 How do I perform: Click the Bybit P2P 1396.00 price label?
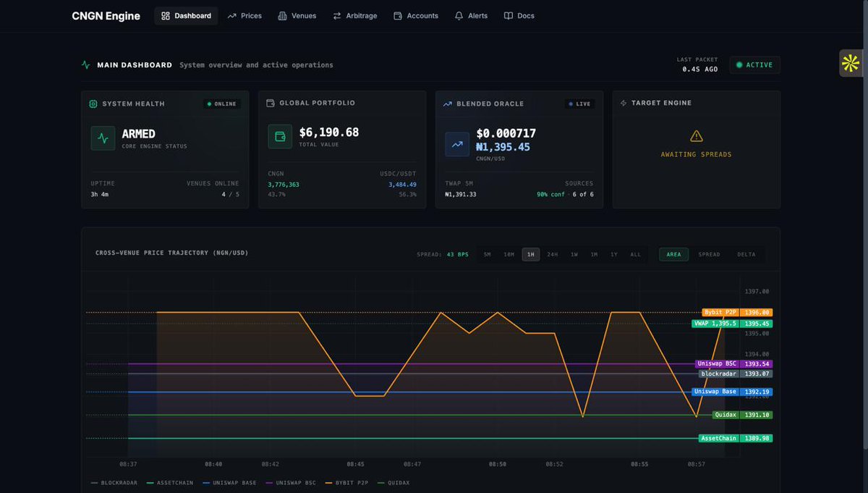[x=737, y=313]
